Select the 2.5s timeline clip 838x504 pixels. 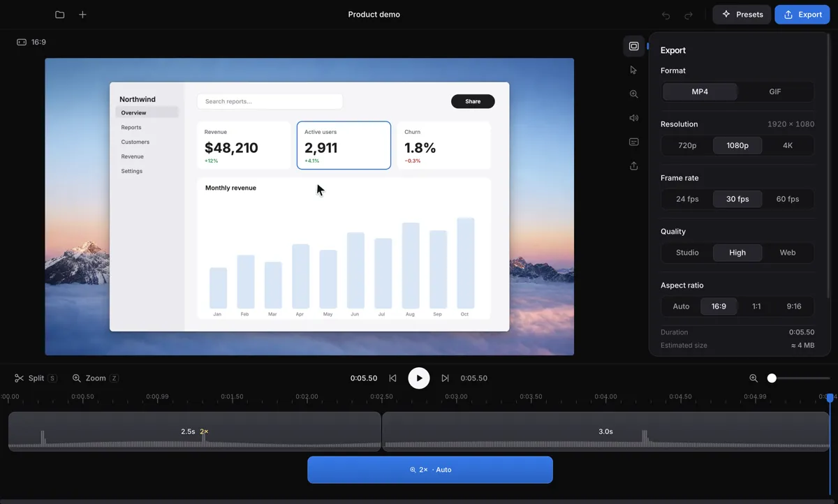(195, 431)
